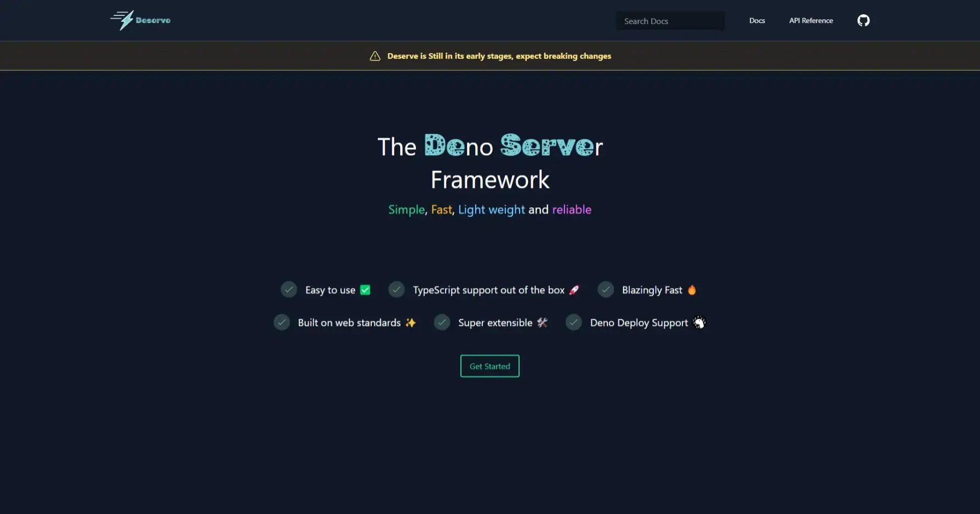Click the fire emoji after Blazingly Fast
The height and width of the screenshot is (514, 980).
(x=692, y=290)
